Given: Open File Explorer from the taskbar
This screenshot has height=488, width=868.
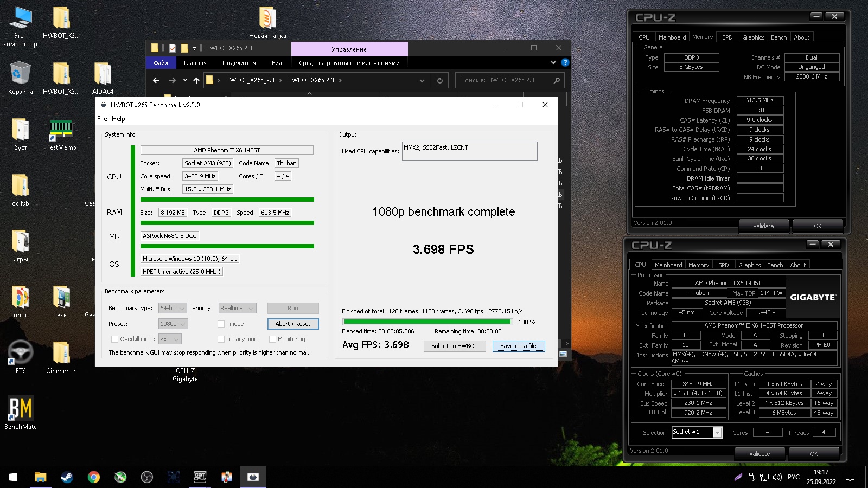Looking at the screenshot, I should click(x=40, y=477).
